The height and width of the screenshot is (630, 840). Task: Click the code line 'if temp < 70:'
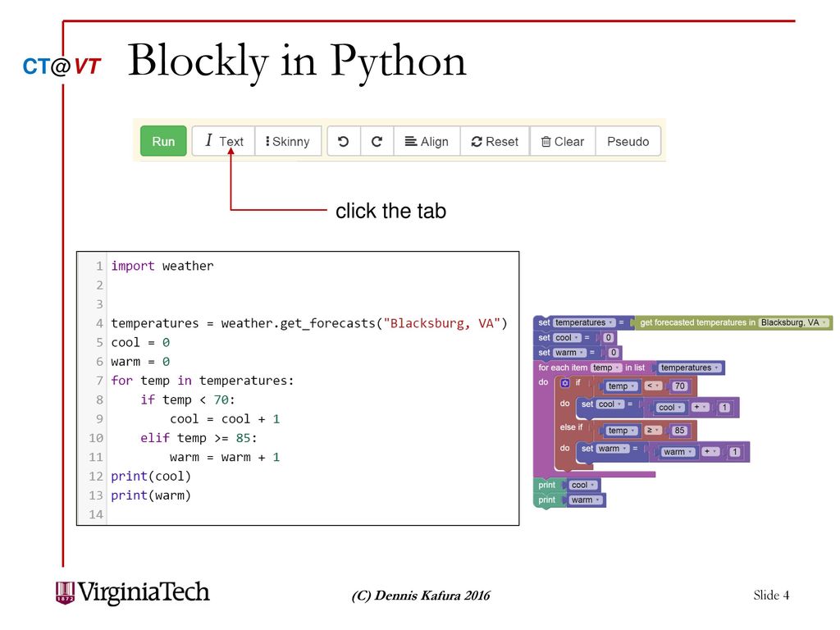coord(188,399)
